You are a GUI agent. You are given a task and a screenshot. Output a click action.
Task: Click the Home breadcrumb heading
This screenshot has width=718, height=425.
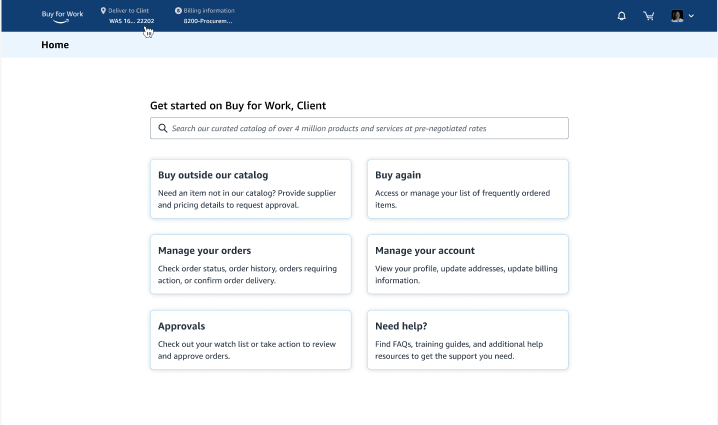coord(55,45)
